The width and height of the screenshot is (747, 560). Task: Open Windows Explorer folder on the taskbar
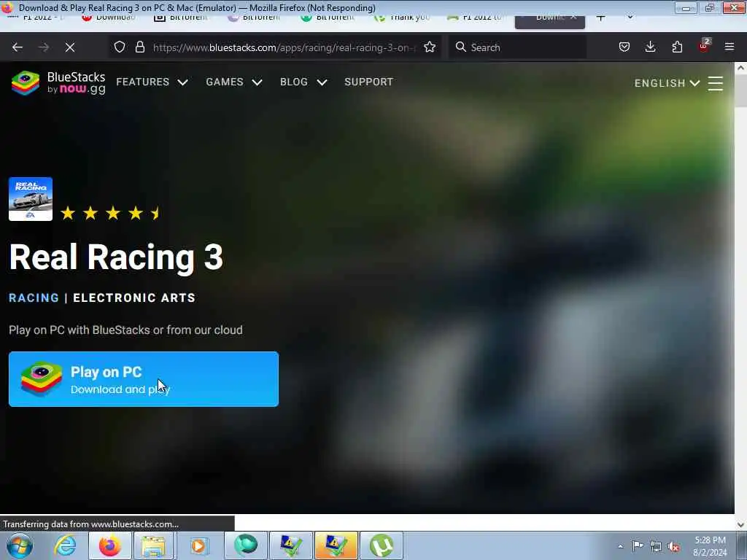click(x=153, y=545)
